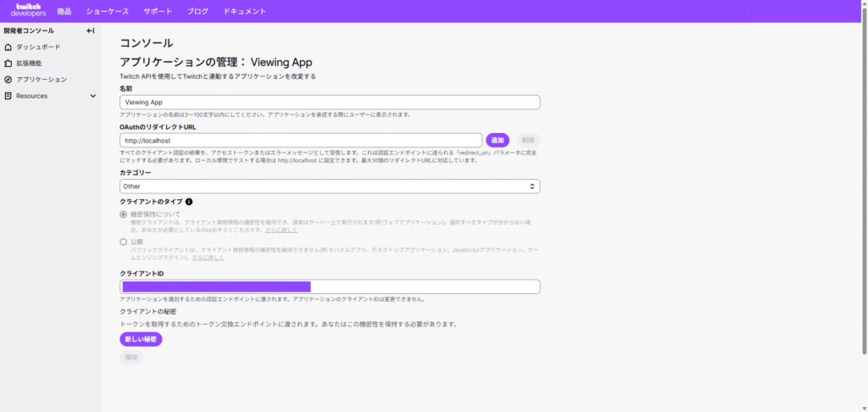Select the 機密保持について radio button

click(x=124, y=214)
